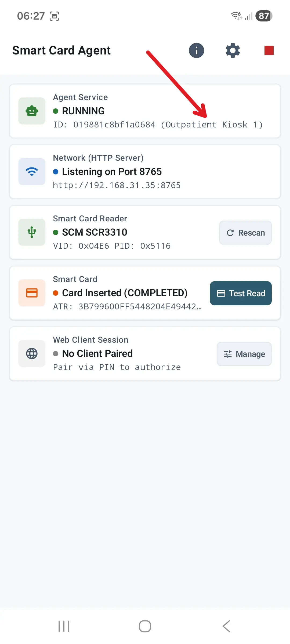
Task: Open the info icon in header
Action: (196, 50)
